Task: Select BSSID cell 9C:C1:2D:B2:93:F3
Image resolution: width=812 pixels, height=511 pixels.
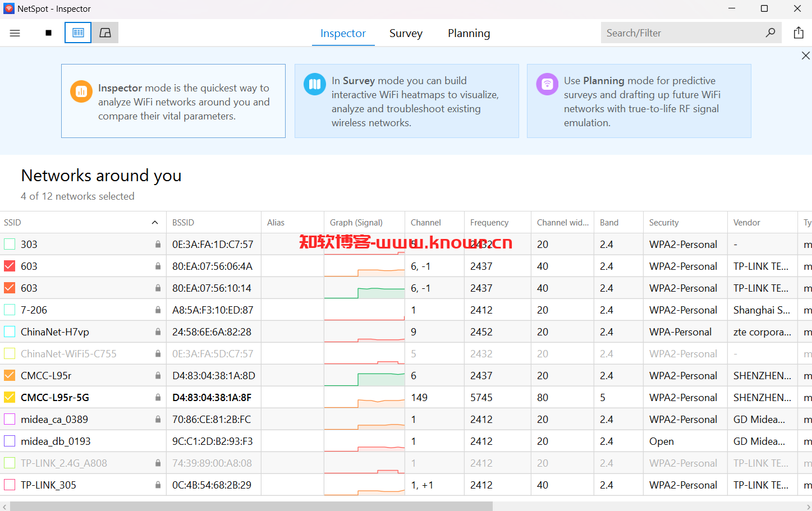Action: (213, 441)
